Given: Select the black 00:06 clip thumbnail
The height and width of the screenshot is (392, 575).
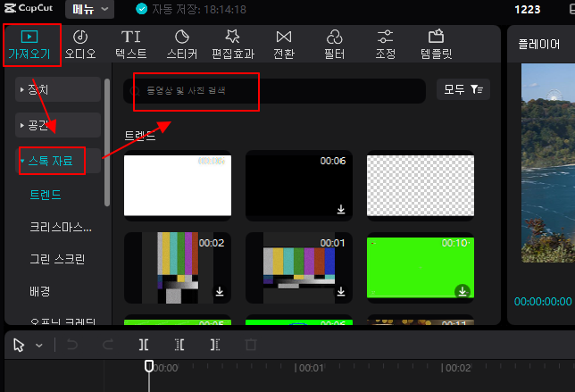Looking at the screenshot, I should click(x=299, y=186).
